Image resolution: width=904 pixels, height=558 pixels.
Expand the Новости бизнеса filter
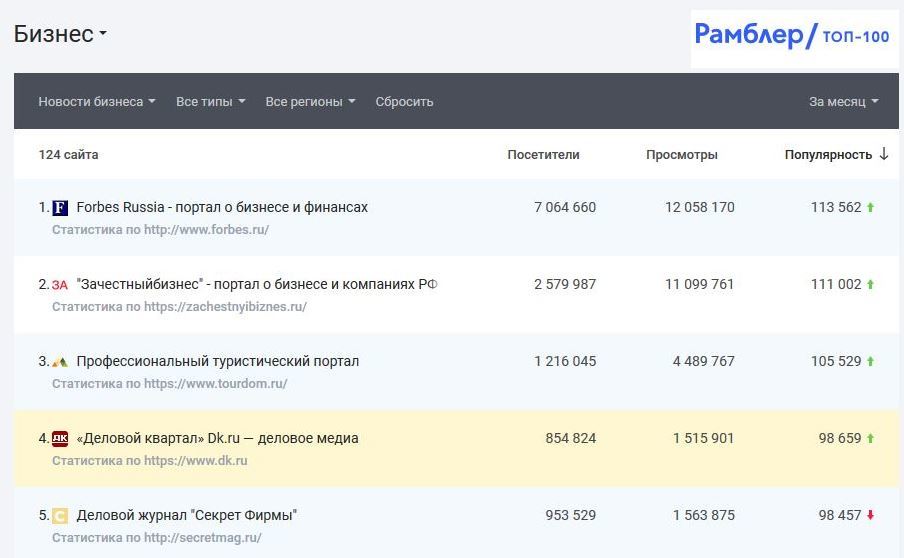[96, 102]
